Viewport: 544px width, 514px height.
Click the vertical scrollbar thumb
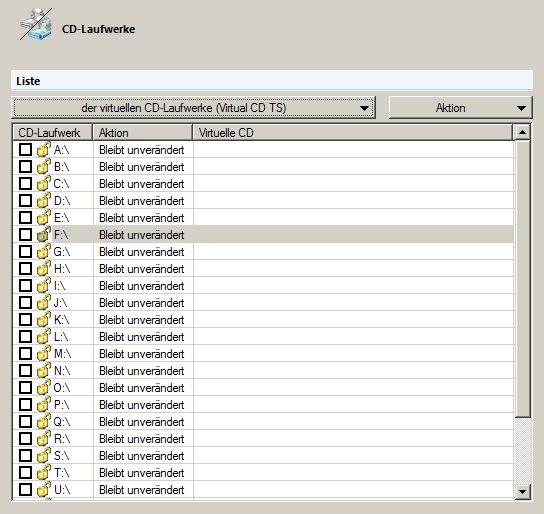(522, 279)
